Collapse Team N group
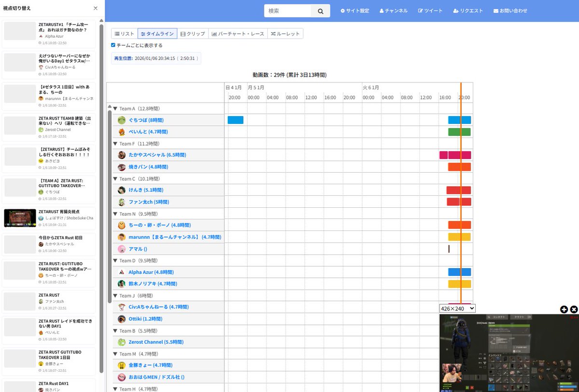Viewport: 579px width, 392px height. (115, 214)
